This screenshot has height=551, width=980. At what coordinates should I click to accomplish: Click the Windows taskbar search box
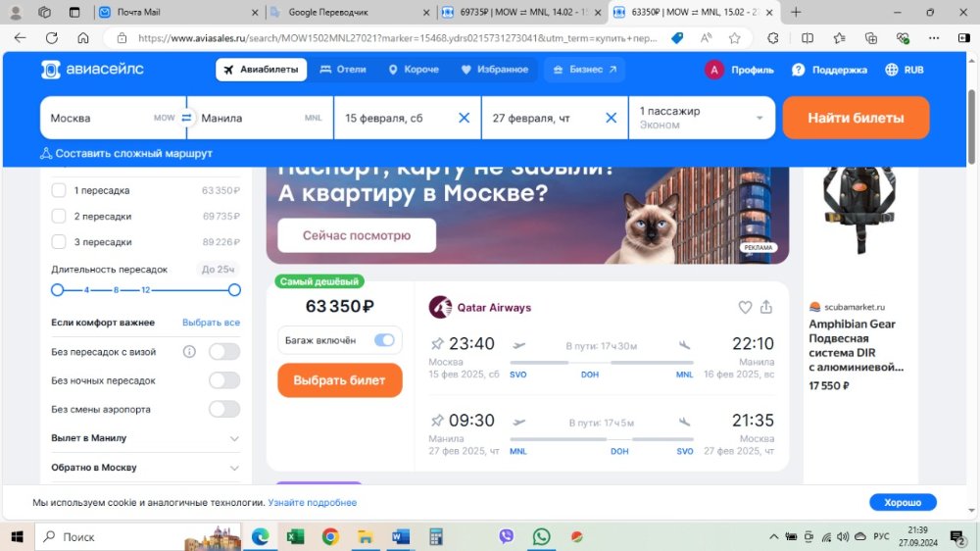(x=137, y=536)
